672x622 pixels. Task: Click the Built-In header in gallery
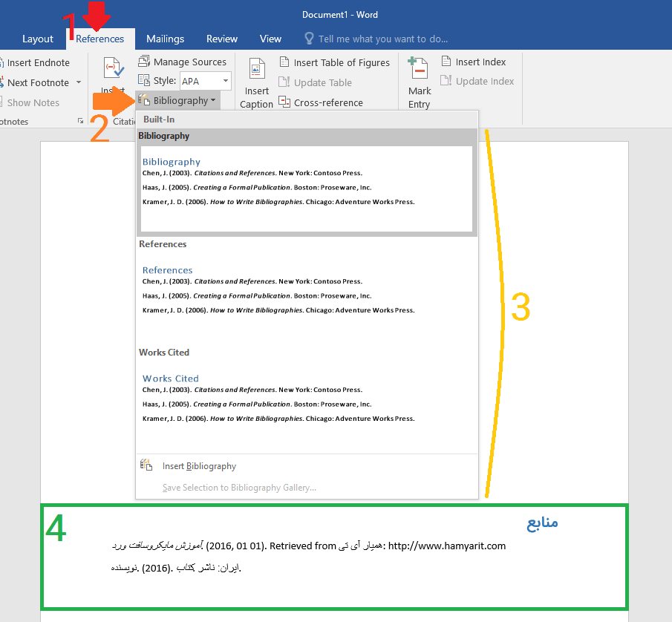coord(159,120)
